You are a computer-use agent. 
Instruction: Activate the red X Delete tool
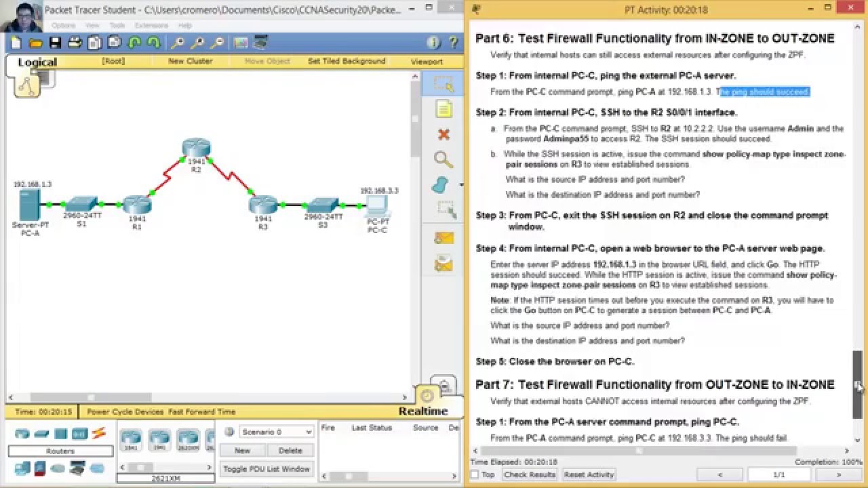tap(443, 135)
